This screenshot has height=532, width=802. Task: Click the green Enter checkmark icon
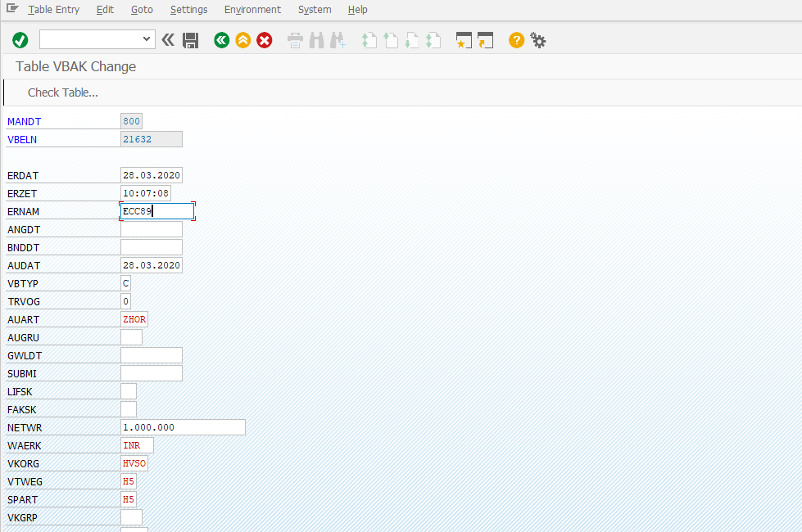click(19, 39)
